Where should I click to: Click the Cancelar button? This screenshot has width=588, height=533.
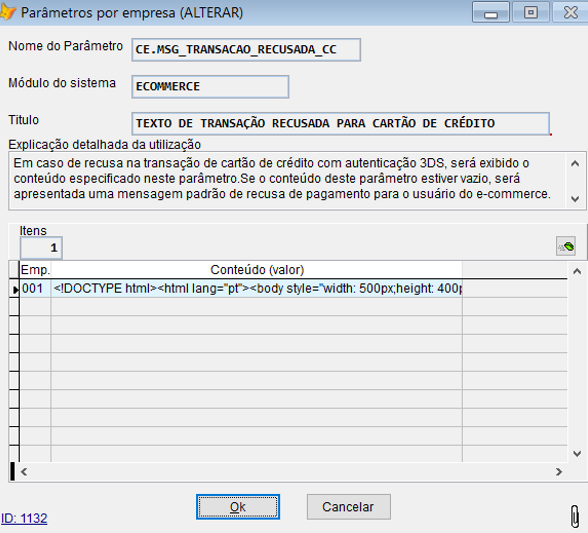pyautogui.click(x=348, y=507)
